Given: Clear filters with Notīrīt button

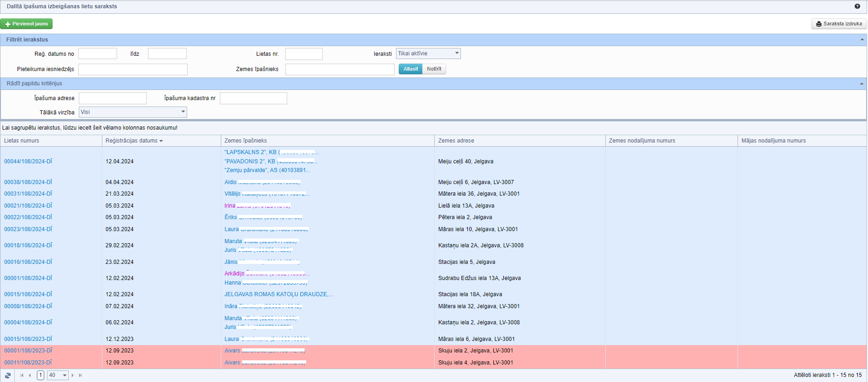Looking at the screenshot, I should pyautogui.click(x=434, y=69).
